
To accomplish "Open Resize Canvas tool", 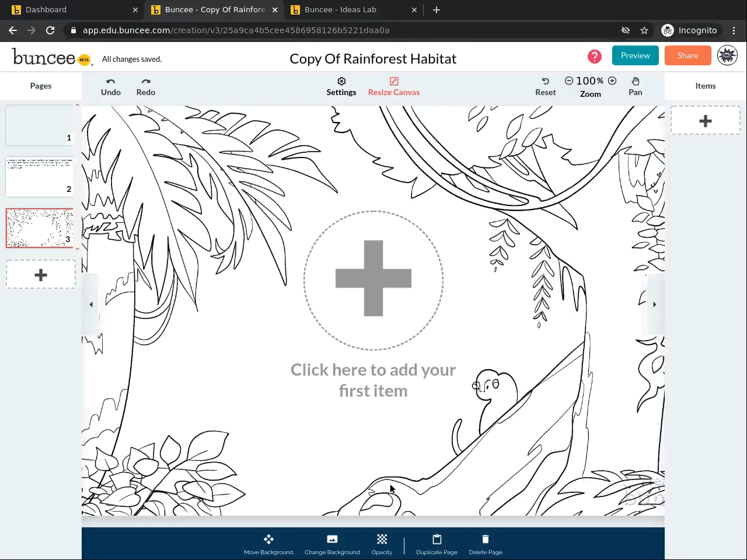I will (x=394, y=87).
